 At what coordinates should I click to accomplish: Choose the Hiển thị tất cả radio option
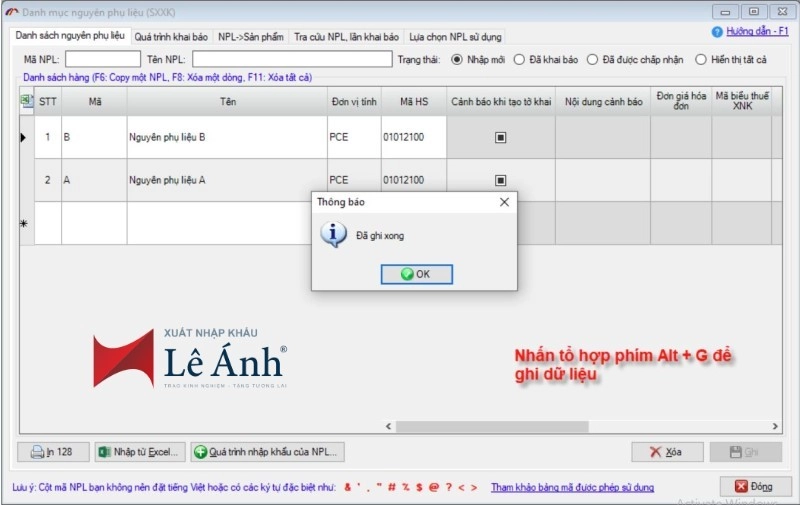click(702, 59)
